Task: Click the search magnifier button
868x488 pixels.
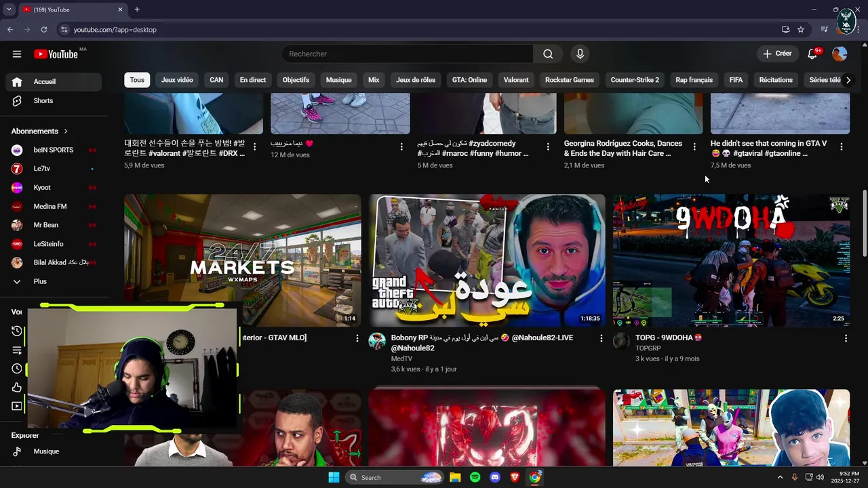Action: pos(548,54)
